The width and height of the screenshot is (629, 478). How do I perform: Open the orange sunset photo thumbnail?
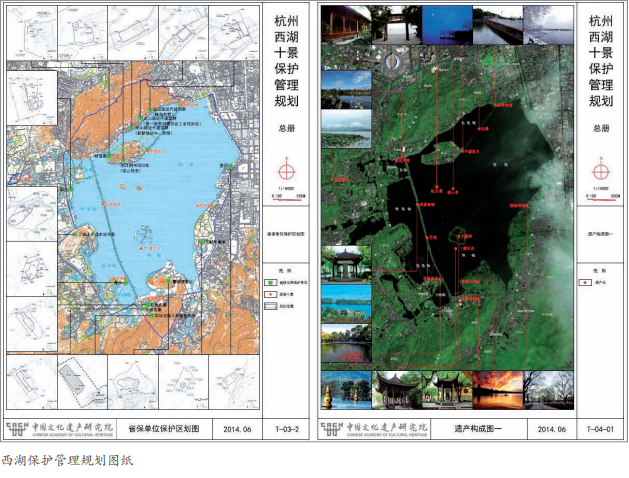498,390
